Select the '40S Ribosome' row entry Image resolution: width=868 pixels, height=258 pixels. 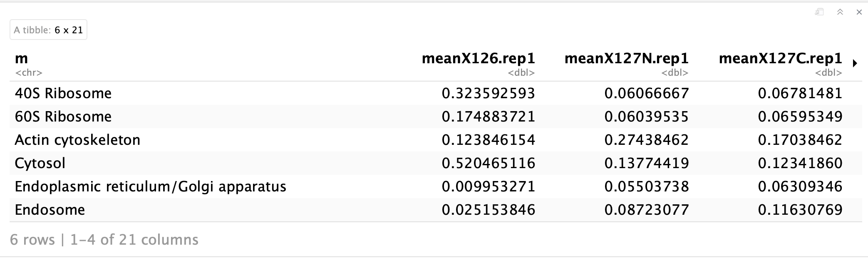63,93
